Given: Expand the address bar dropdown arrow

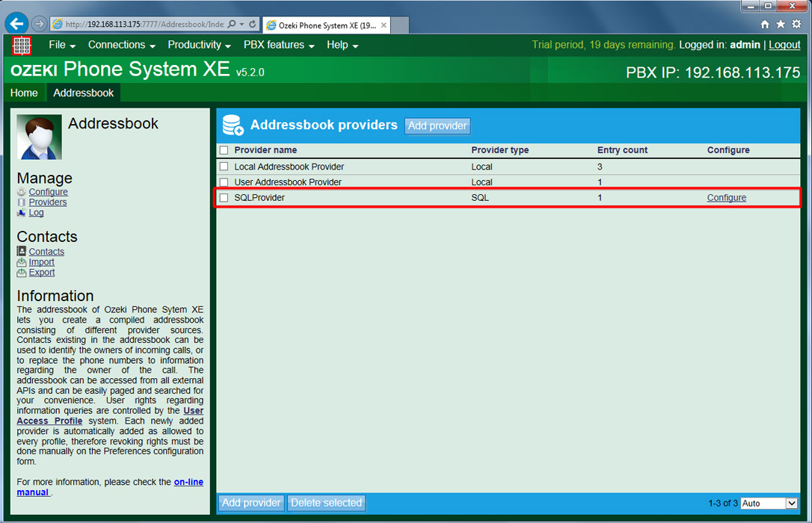Looking at the screenshot, I should click(242, 24).
